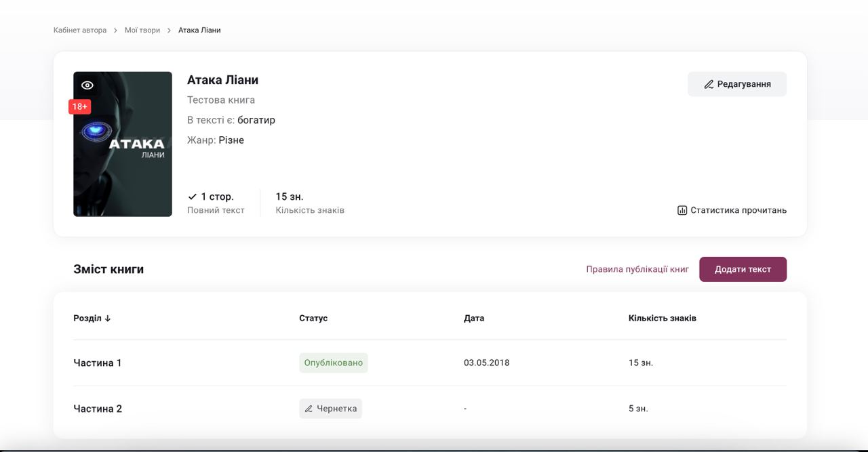
Task: Click the bar chart icon next to Статистика прочитань
Action: click(x=682, y=210)
